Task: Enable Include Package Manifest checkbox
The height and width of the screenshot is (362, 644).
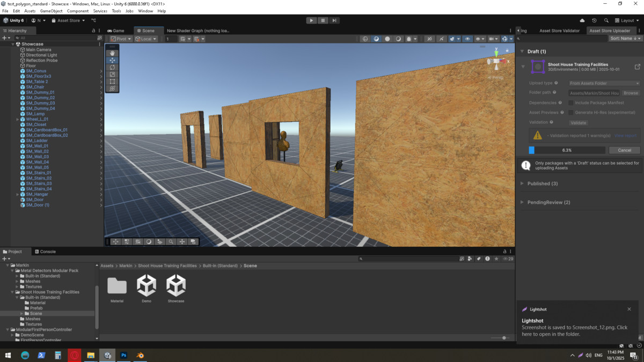Action: [571, 103]
